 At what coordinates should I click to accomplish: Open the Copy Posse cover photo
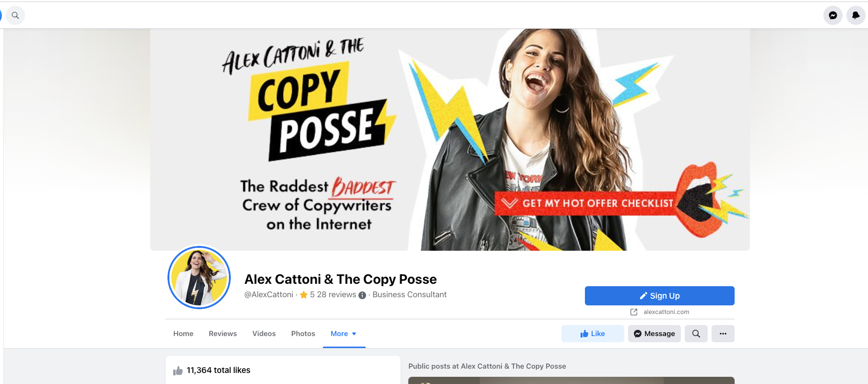point(450,140)
